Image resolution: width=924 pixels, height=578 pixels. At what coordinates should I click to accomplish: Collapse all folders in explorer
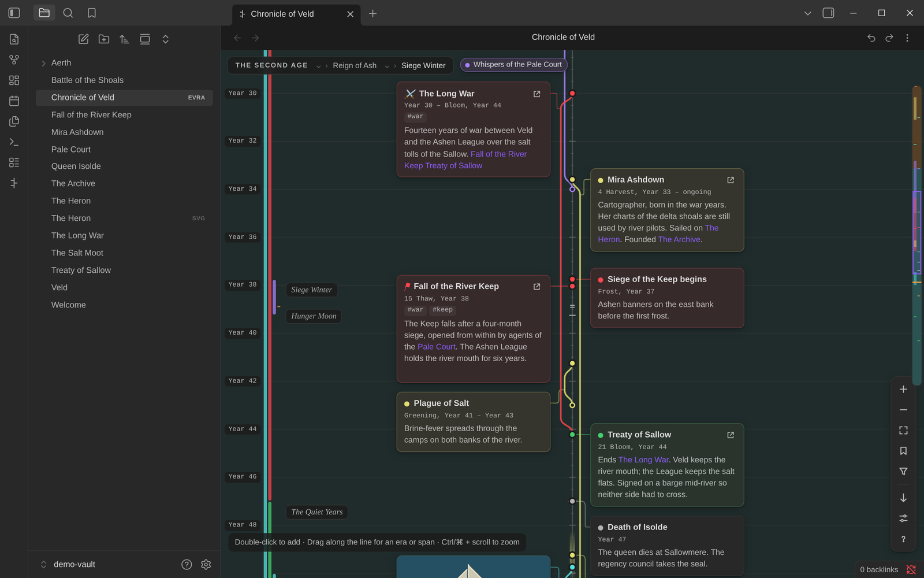pos(165,39)
